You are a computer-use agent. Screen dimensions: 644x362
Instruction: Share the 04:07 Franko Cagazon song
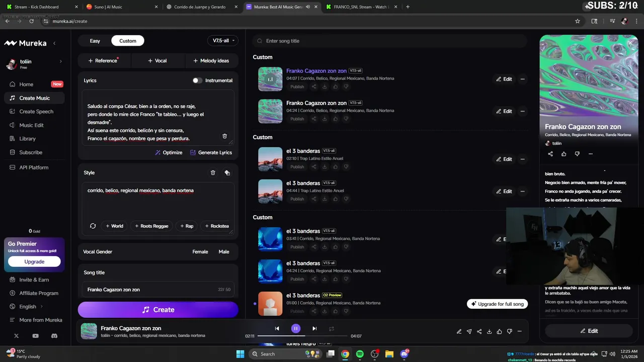point(314,86)
